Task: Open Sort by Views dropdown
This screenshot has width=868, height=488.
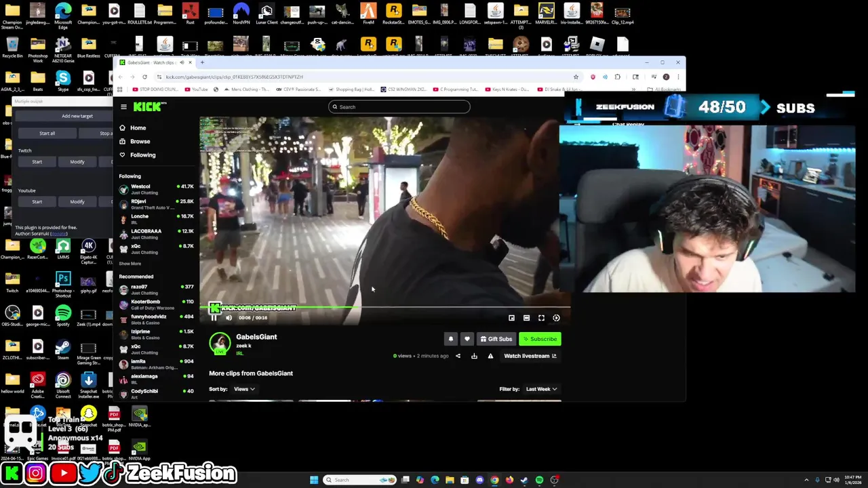Action: coord(244,389)
